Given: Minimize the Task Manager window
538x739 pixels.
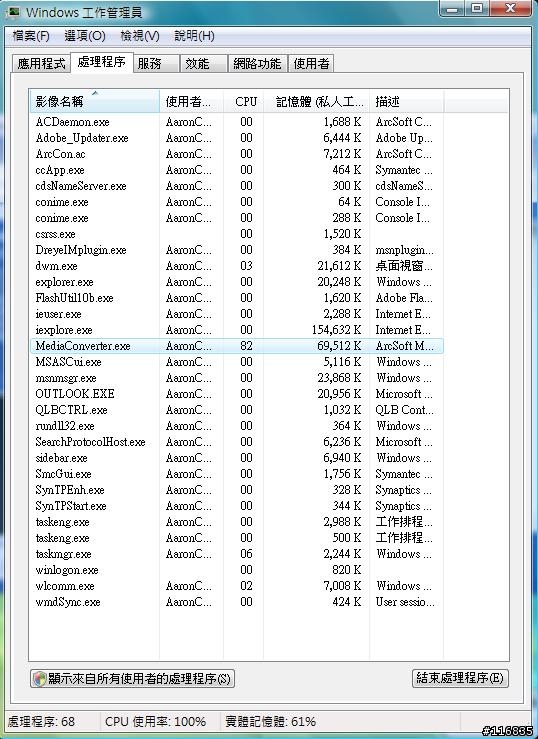Looking at the screenshot, I should tap(452, 8).
